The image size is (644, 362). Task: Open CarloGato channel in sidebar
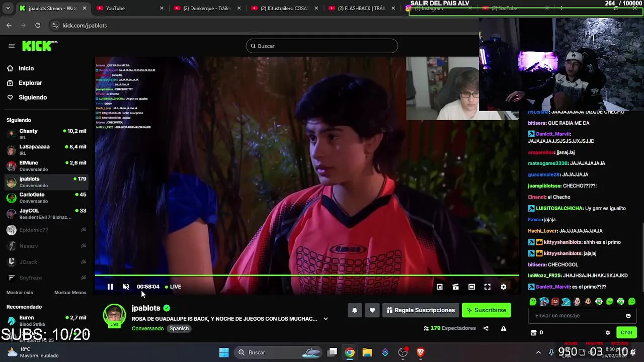[x=46, y=198]
